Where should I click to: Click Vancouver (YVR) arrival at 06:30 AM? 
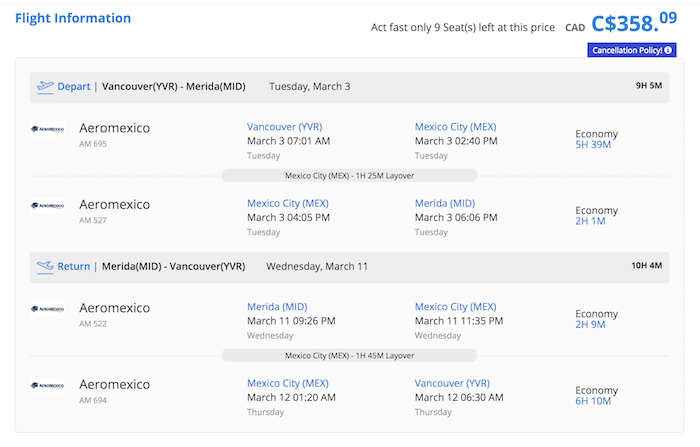pyautogui.click(x=452, y=383)
